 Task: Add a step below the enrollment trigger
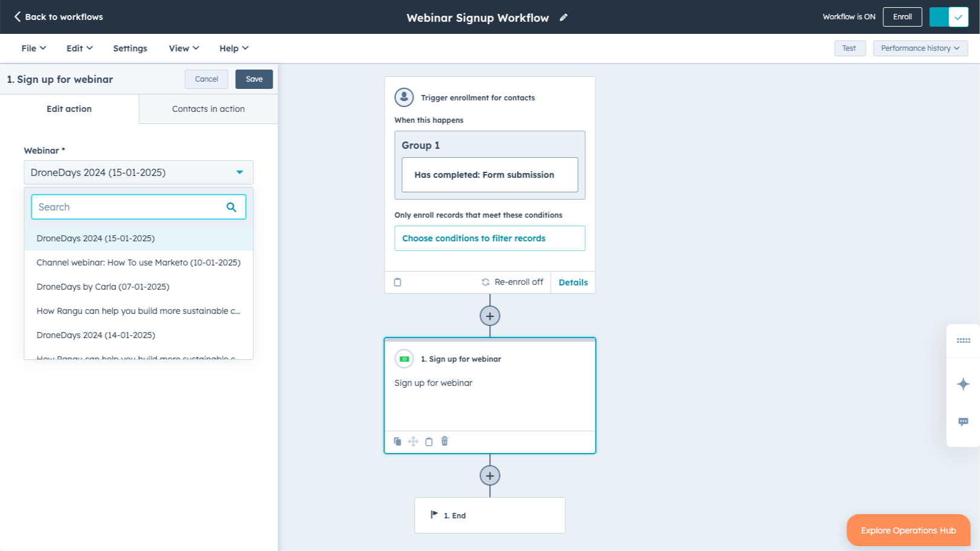490,316
